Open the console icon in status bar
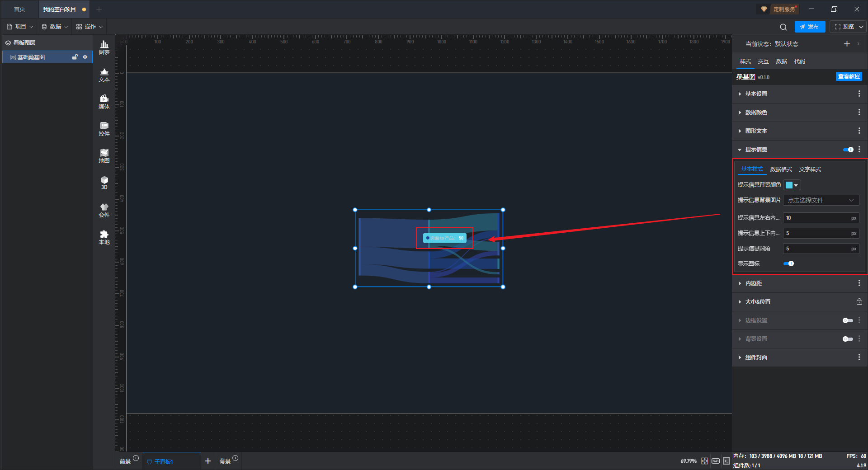The height and width of the screenshot is (470, 868). tap(726, 461)
